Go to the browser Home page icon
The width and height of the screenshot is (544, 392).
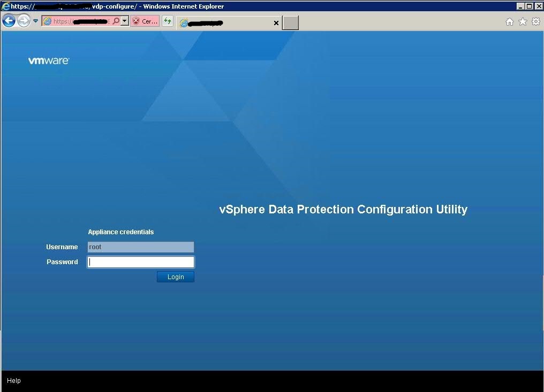click(509, 22)
